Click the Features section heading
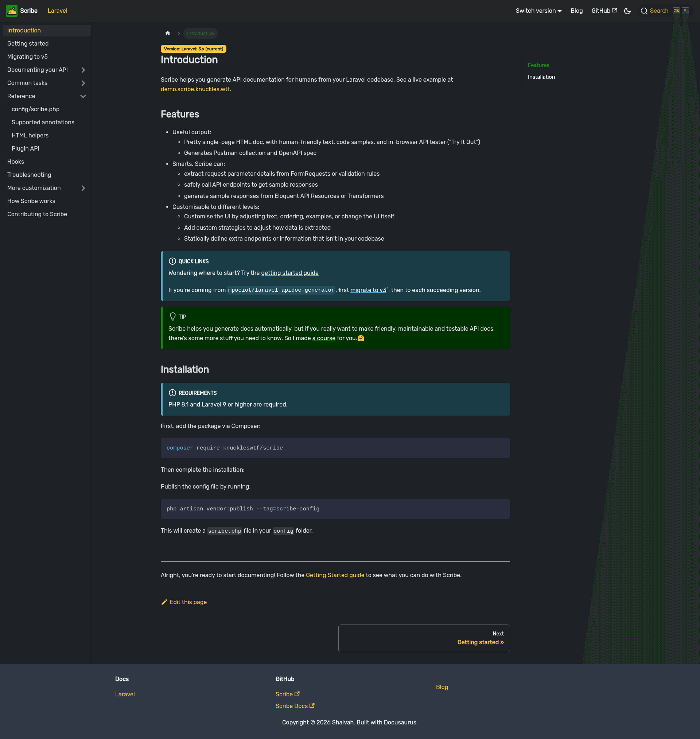700x739 pixels. click(x=180, y=114)
